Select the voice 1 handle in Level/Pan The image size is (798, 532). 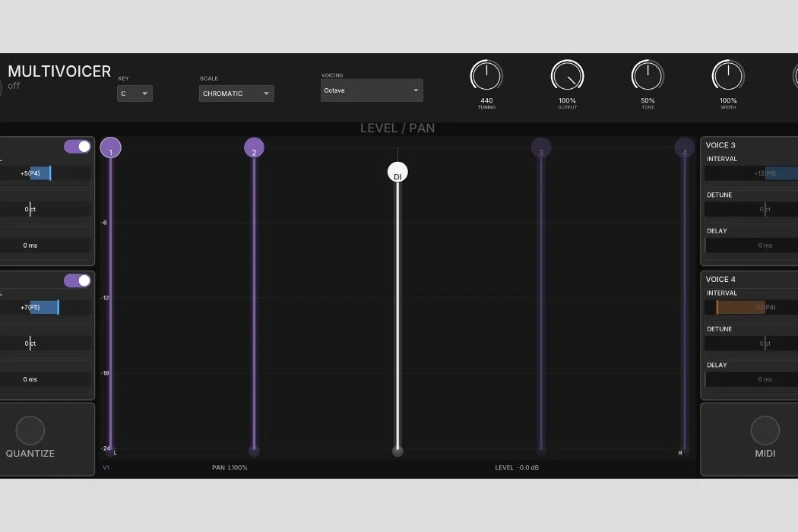(x=111, y=148)
